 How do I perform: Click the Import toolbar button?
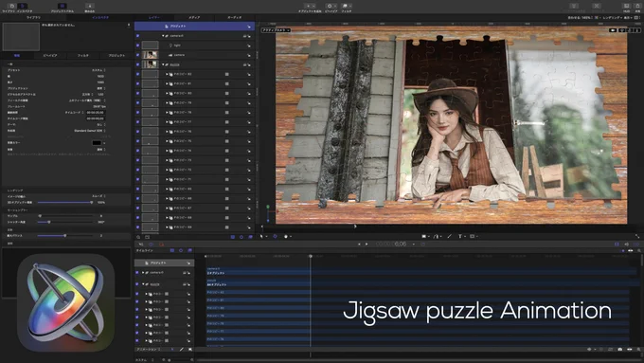(x=90, y=7)
